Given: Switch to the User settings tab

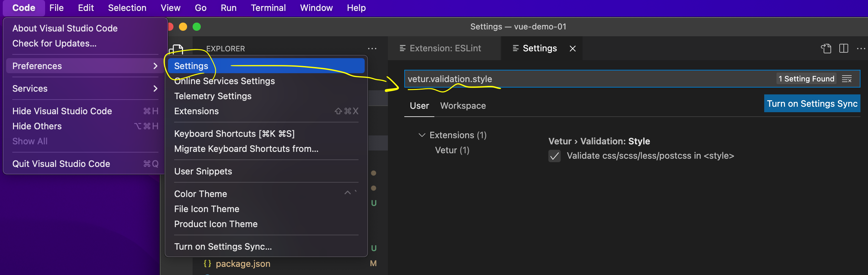Looking at the screenshot, I should [x=419, y=106].
